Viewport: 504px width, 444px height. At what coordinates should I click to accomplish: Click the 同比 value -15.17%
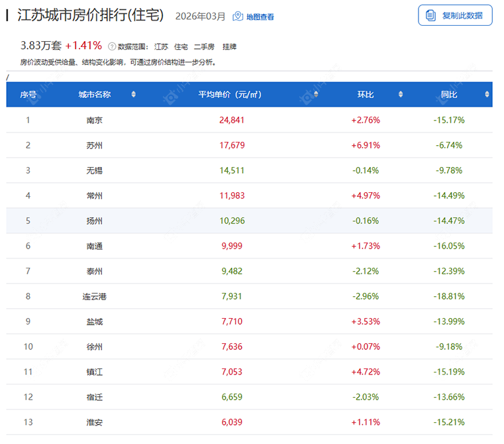(449, 121)
